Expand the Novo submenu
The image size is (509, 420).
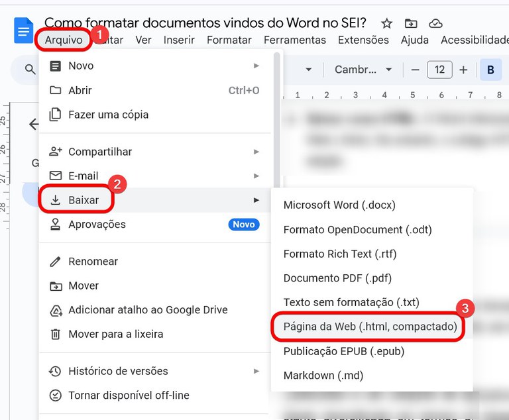point(256,66)
